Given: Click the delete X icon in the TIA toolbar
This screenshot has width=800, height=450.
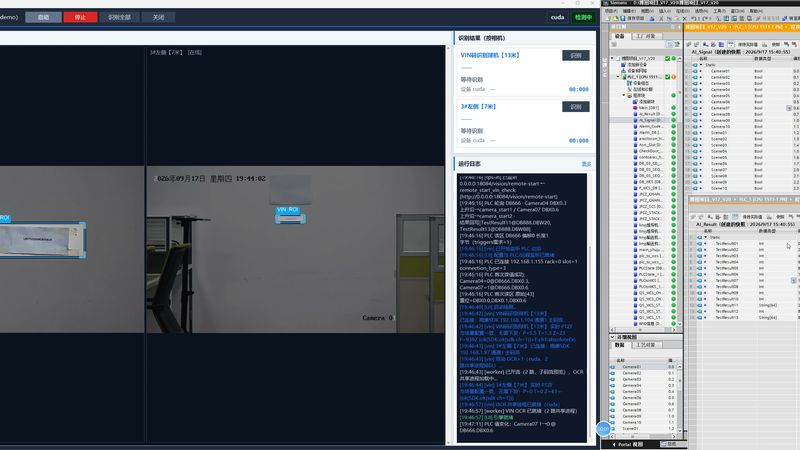Looking at the screenshot, I should coord(685,18).
